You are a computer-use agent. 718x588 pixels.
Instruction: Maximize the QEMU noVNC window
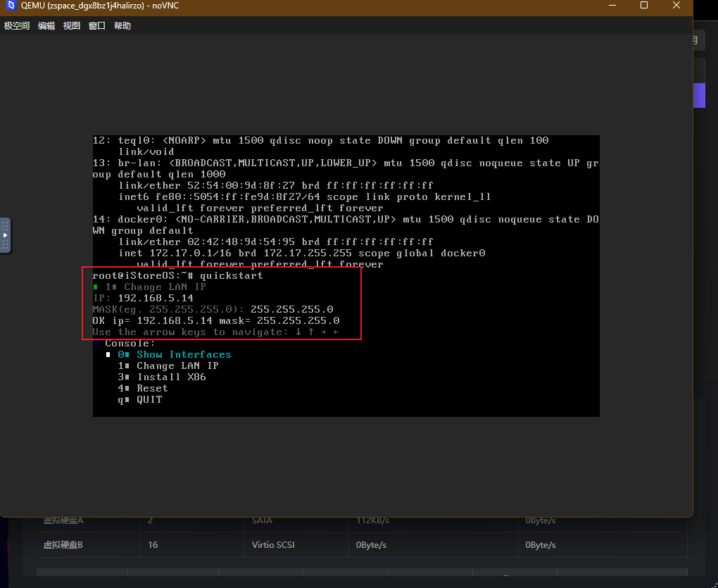643,6
